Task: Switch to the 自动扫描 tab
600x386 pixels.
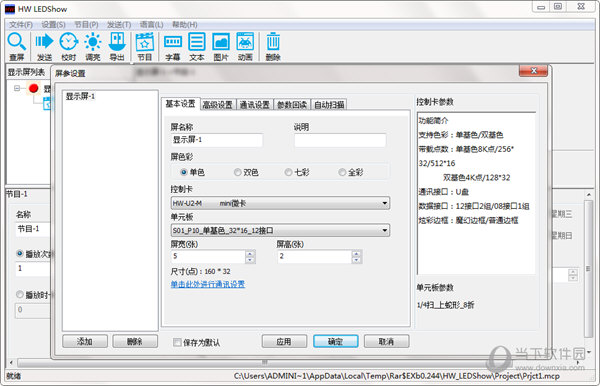Action: (x=329, y=104)
